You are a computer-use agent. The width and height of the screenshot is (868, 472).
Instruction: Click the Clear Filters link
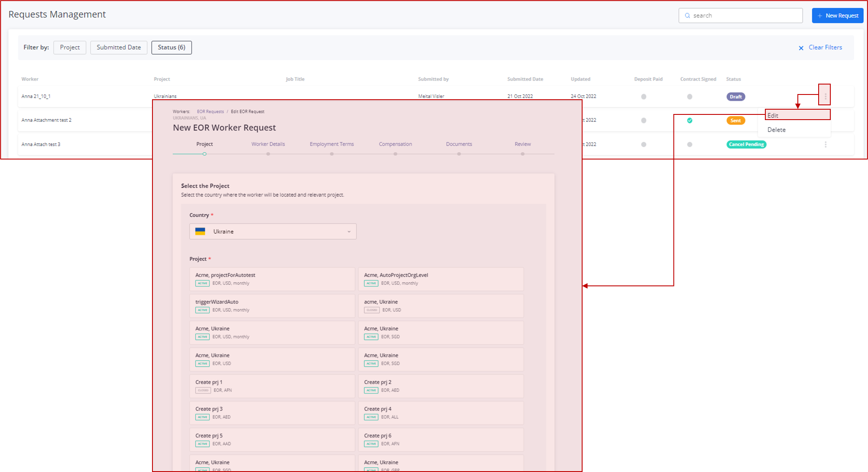point(825,47)
